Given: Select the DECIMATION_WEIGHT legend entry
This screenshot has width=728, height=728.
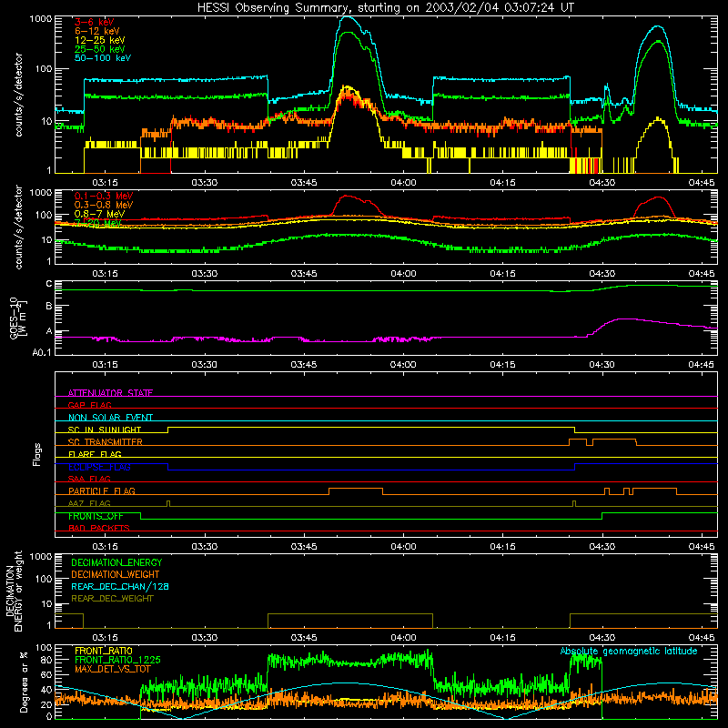Looking at the screenshot, I should coord(116,574).
